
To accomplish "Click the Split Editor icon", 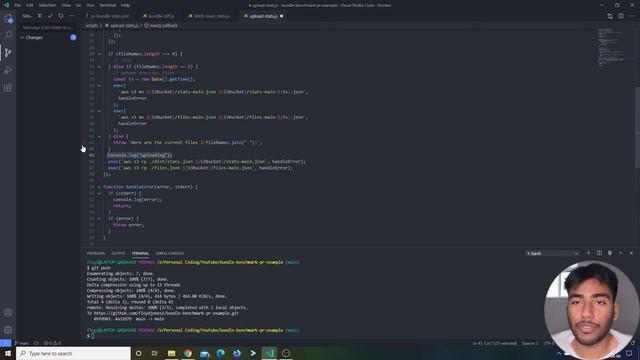I will (620, 16).
